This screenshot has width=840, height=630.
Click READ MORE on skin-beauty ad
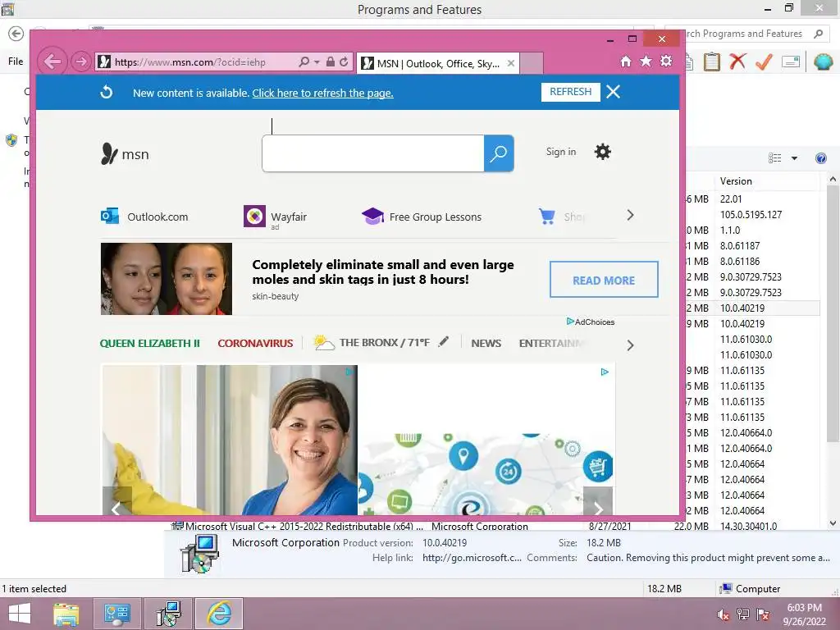(604, 280)
